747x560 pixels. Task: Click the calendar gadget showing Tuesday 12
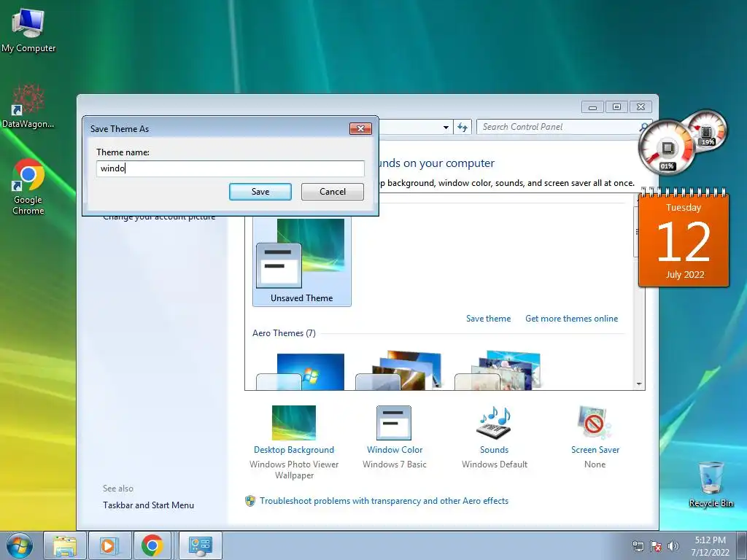(x=684, y=238)
